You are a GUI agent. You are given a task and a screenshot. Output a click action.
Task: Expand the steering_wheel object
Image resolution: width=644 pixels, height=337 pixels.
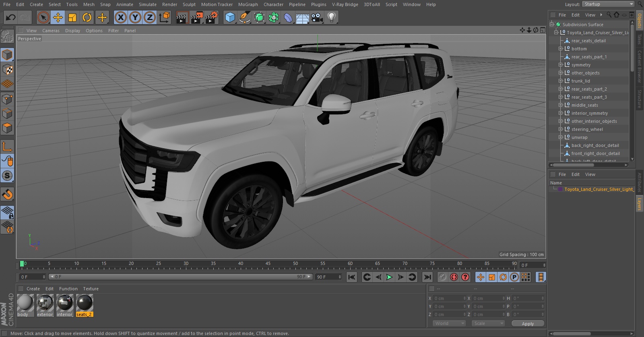pos(560,129)
